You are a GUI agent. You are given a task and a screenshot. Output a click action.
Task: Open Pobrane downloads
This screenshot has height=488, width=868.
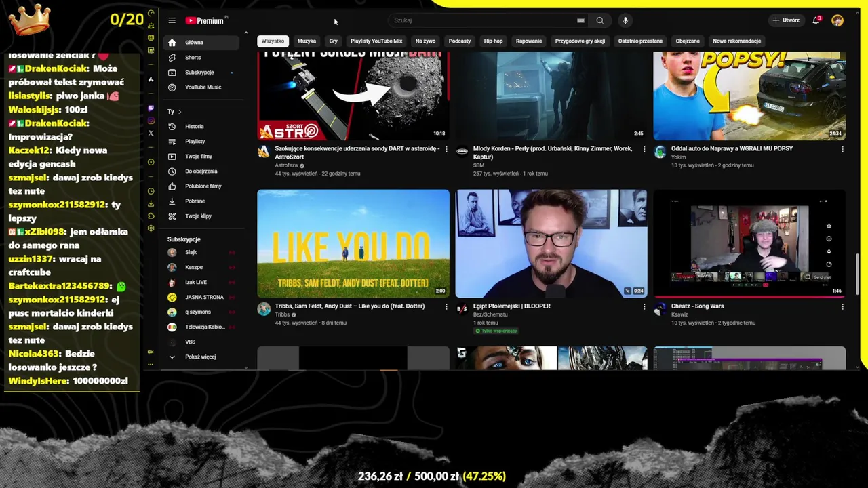tap(201, 201)
